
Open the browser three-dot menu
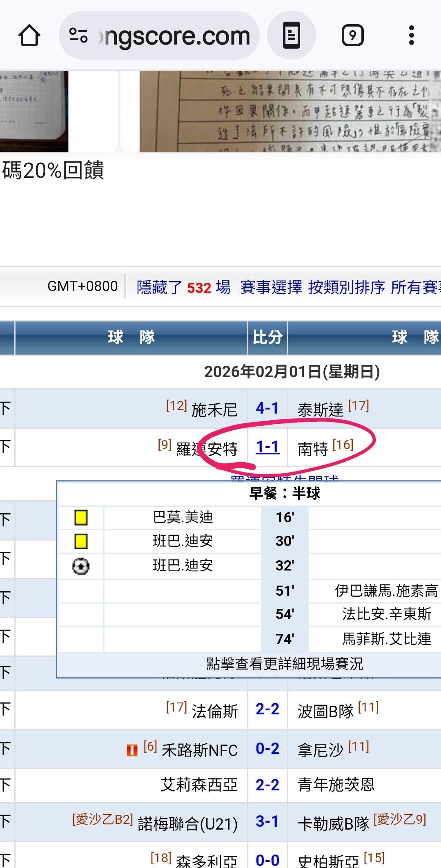point(411,36)
